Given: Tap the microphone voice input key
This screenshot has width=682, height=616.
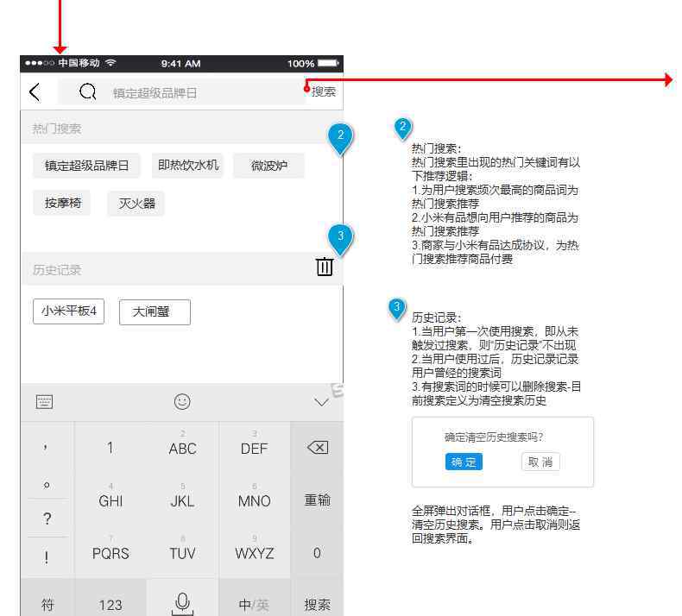Looking at the screenshot, I should click(x=182, y=603).
